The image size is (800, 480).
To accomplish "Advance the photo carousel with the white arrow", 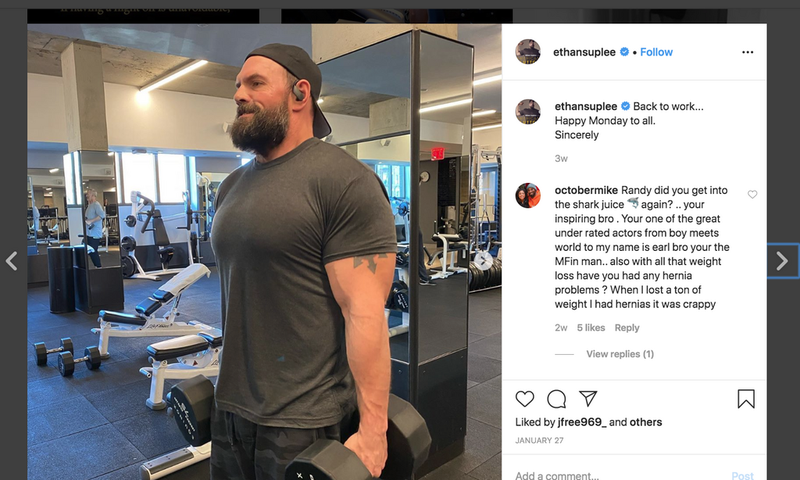I will coord(483,261).
